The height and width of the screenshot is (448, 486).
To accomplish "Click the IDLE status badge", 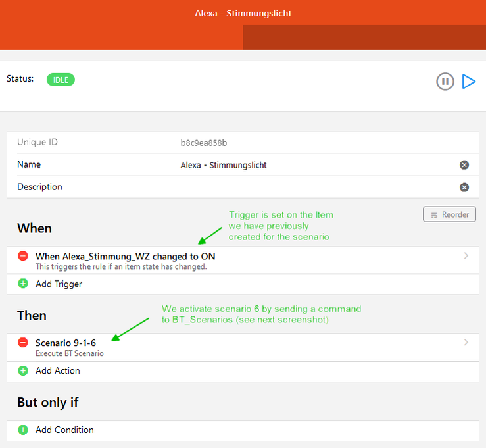I will click(x=61, y=80).
